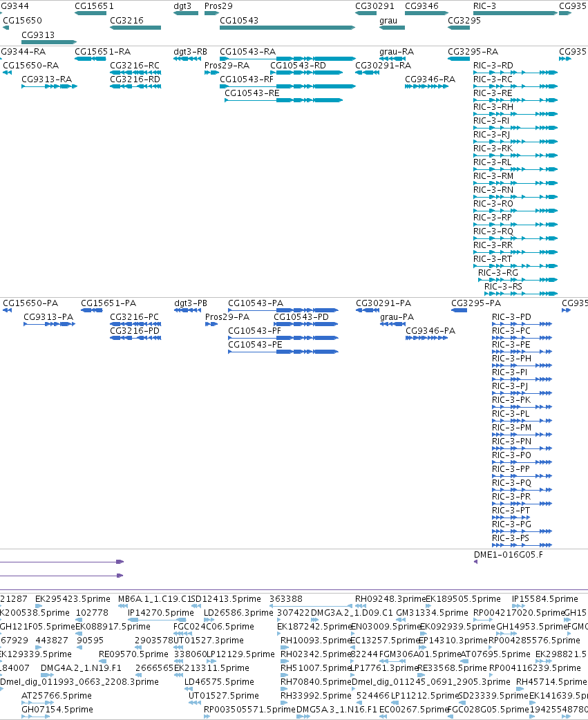
Task: Select transcript RIC-3-RN
Action: (x=493, y=189)
